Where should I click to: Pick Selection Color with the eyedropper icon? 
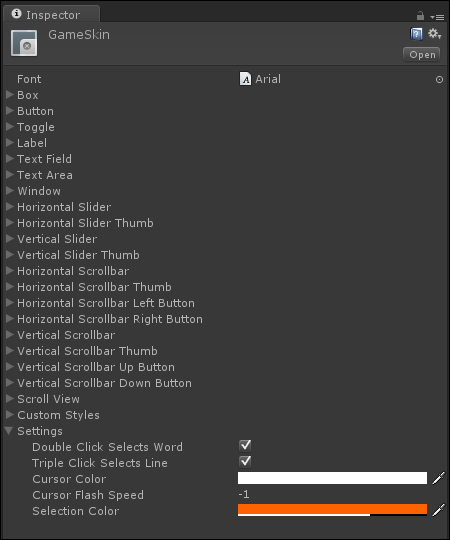coord(438,510)
